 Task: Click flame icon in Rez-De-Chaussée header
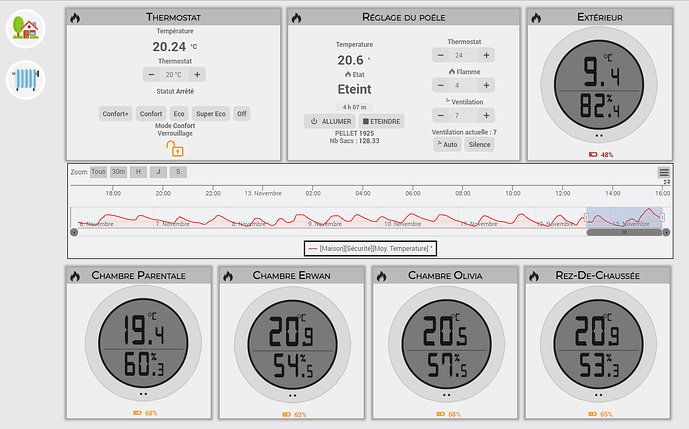coord(533,276)
